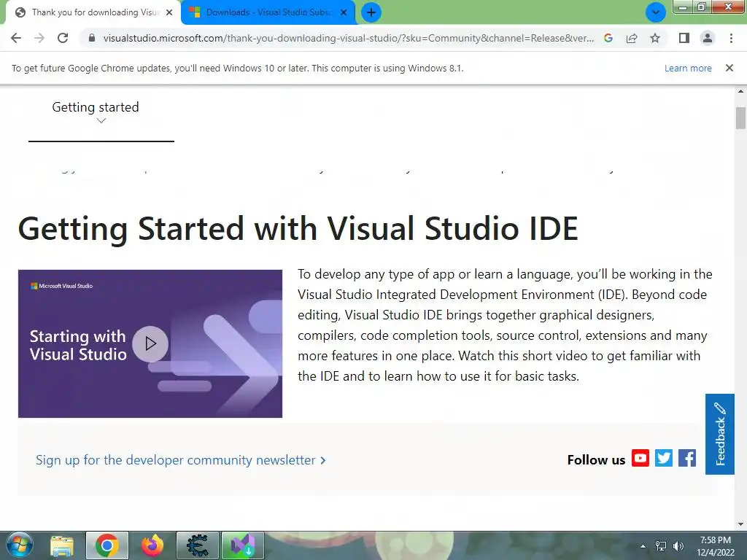Open the taskbar clock showing 7:58 PM
747x560 pixels.
pyautogui.click(x=716, y=546)
